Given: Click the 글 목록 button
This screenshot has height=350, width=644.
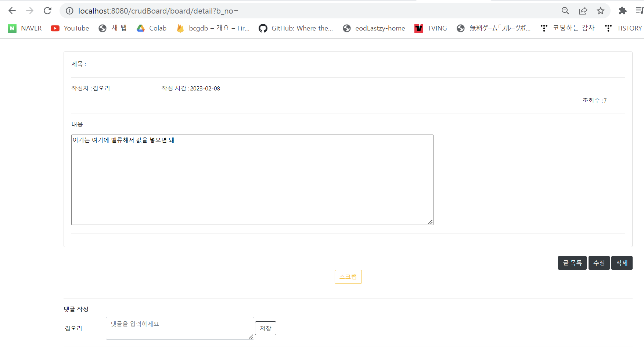Looking at the screenshot, I should (572, 263).
